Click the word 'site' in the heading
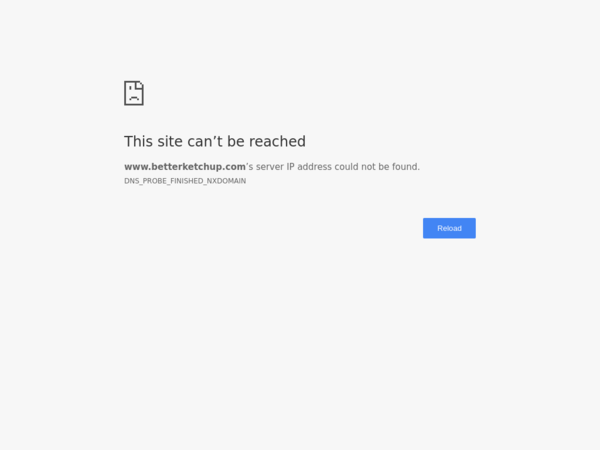Screen dimensions: 600x450 [x=170, y=141]
